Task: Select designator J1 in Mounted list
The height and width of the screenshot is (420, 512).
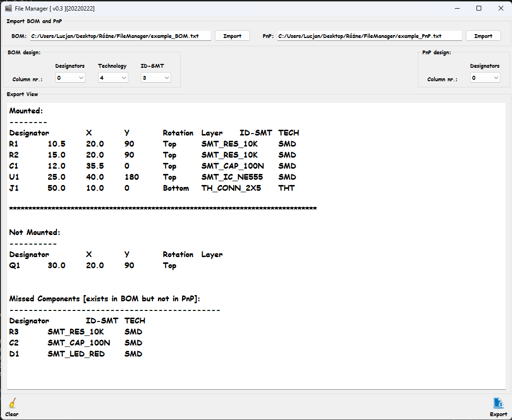Action: (x=14, y=188)
